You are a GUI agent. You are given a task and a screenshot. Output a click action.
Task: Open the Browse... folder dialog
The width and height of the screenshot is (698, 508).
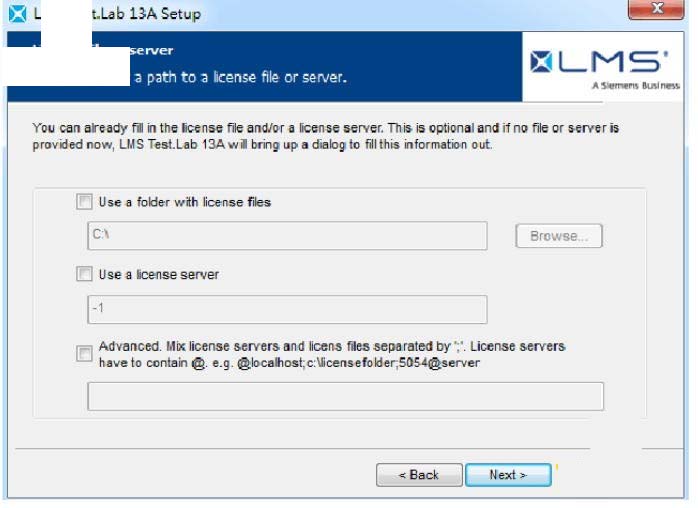click(559, 236)
